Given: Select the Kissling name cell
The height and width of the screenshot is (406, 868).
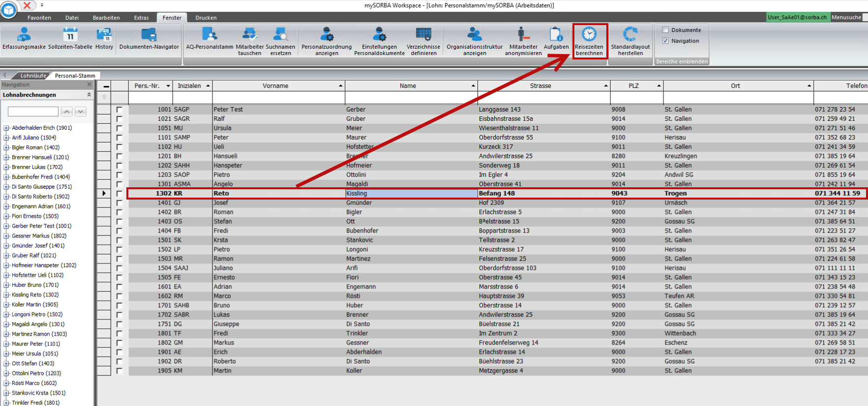Looking at the screenshot, I should (x=411, y=194).
